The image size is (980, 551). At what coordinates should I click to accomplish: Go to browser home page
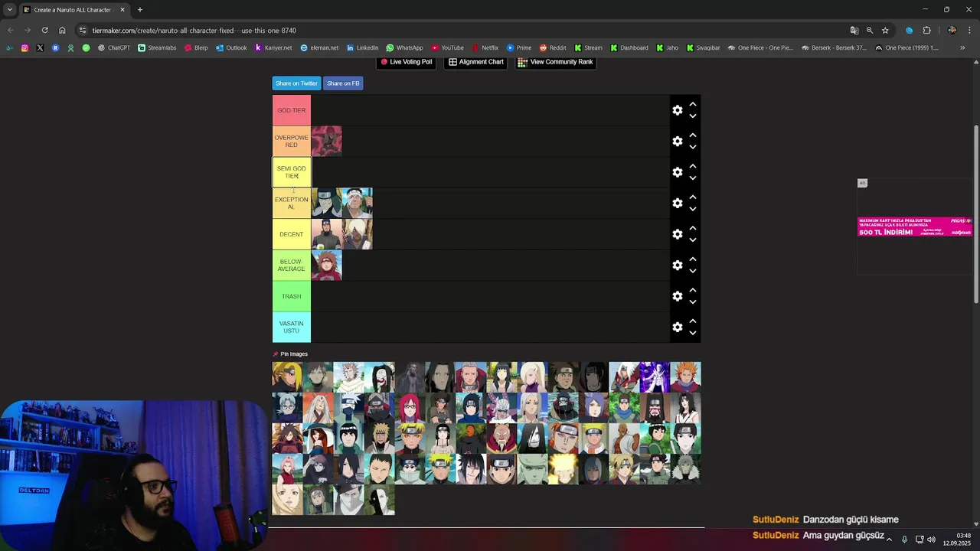[62, 31]
